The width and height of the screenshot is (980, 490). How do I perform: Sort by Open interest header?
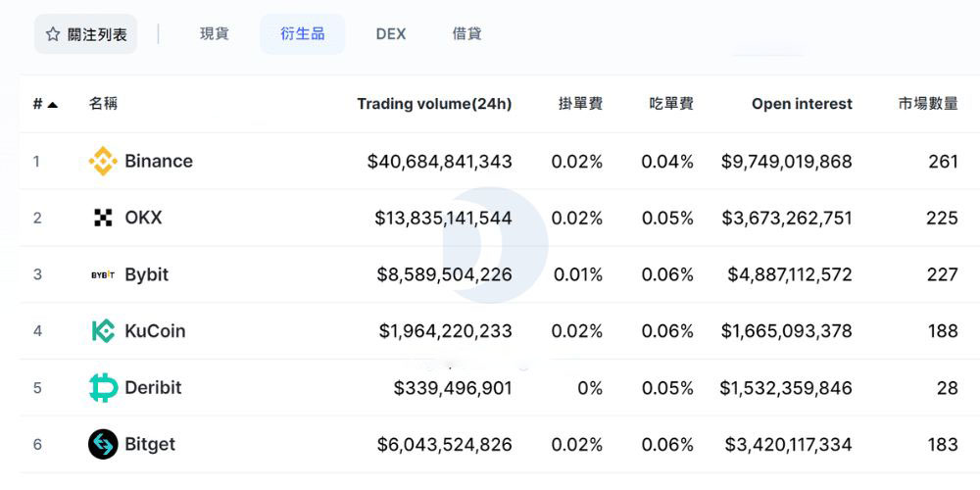pyautogui.click(x=802, y=105)
